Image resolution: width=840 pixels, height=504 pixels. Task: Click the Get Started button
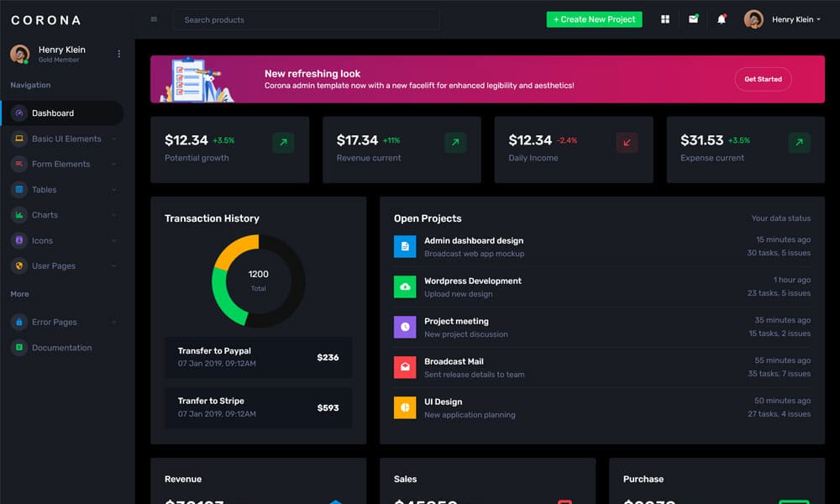[762, 79]
